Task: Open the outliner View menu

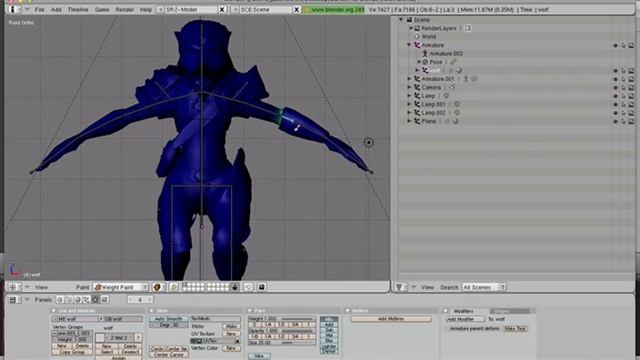Action: point(427,287)
